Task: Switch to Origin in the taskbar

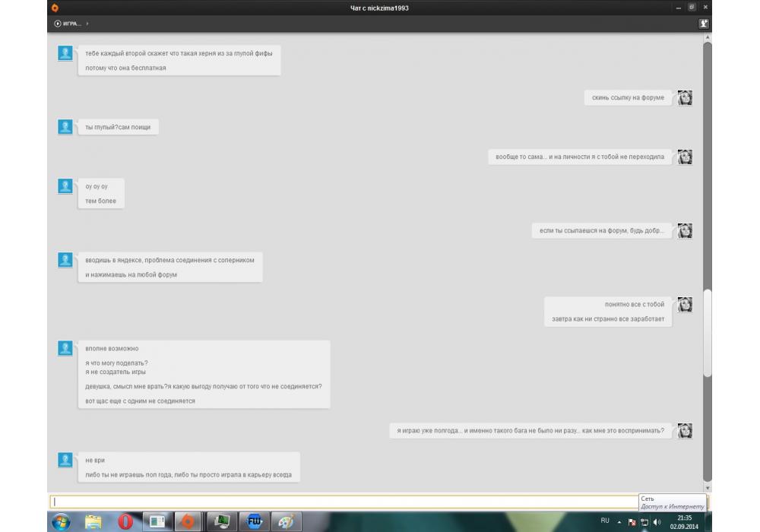Action: pos(188,521)
